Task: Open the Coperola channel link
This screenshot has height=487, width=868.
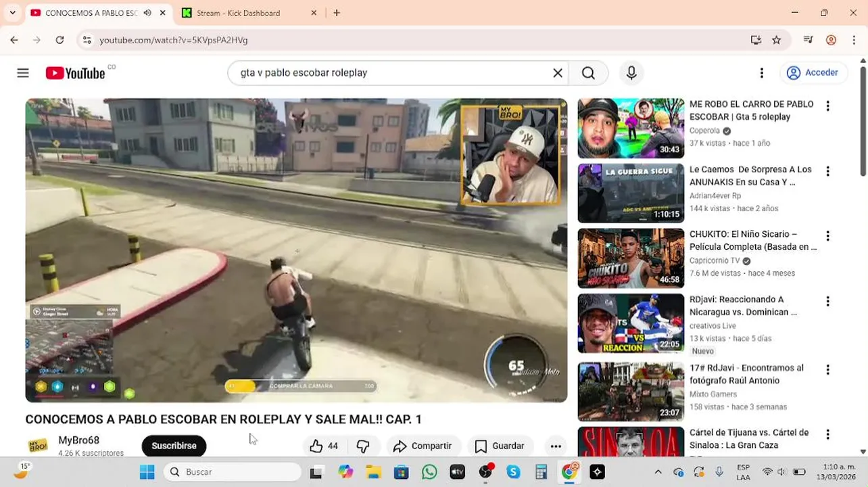Action: pos(704,131)
